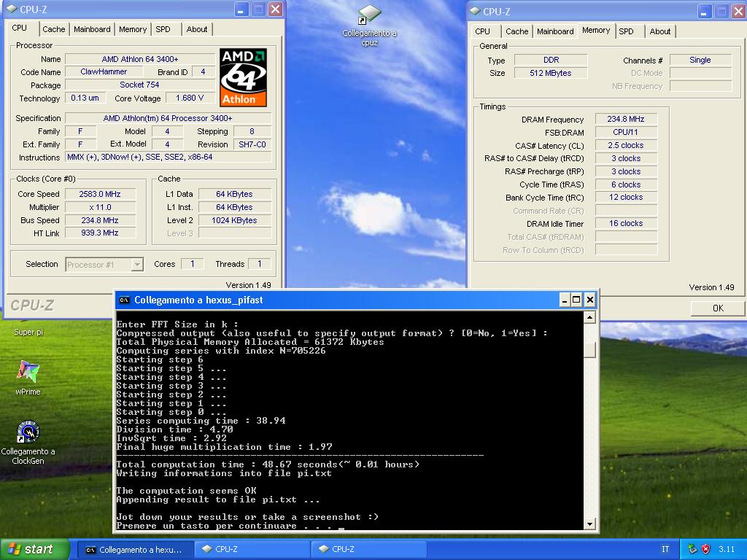Click the Name field AMD Athlon 64 3400+
Image resolution: width=747 pixels, height=560 pixels.
(140, 59)
